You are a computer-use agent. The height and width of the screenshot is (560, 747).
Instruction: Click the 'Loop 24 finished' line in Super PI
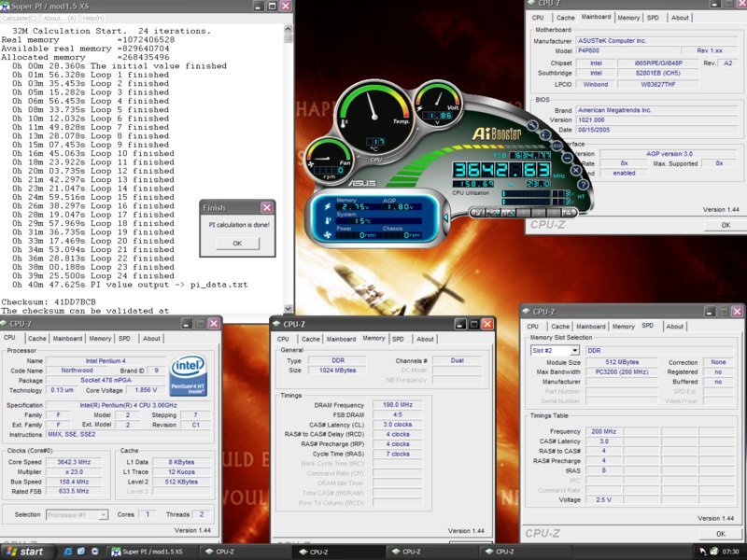(x=93, y=275)
